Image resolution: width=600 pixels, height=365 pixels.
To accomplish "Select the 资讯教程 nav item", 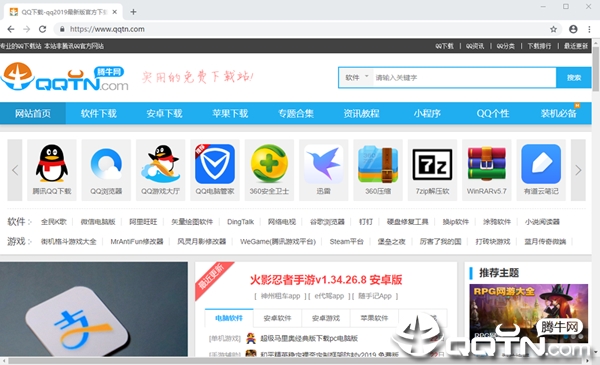I will tap(362, 113).
